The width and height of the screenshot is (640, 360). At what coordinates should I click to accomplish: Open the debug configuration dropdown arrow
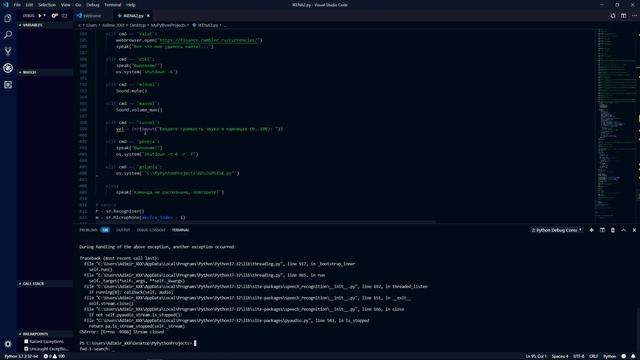coord(44,16)
